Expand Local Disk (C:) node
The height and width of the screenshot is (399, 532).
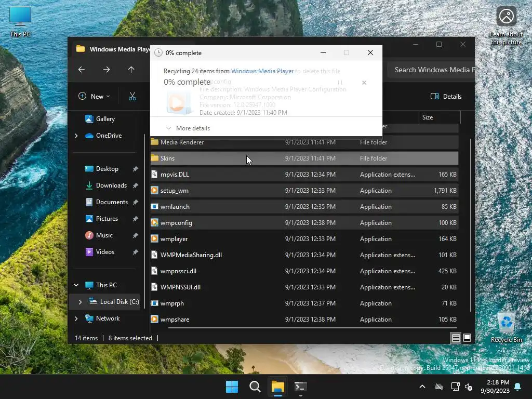click(80, 302)
